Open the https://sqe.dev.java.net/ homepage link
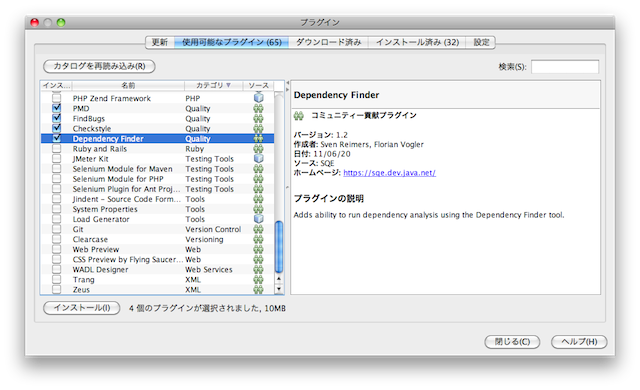Image resolution: width=640 pixels, height=390 pixels. (389, 173)
